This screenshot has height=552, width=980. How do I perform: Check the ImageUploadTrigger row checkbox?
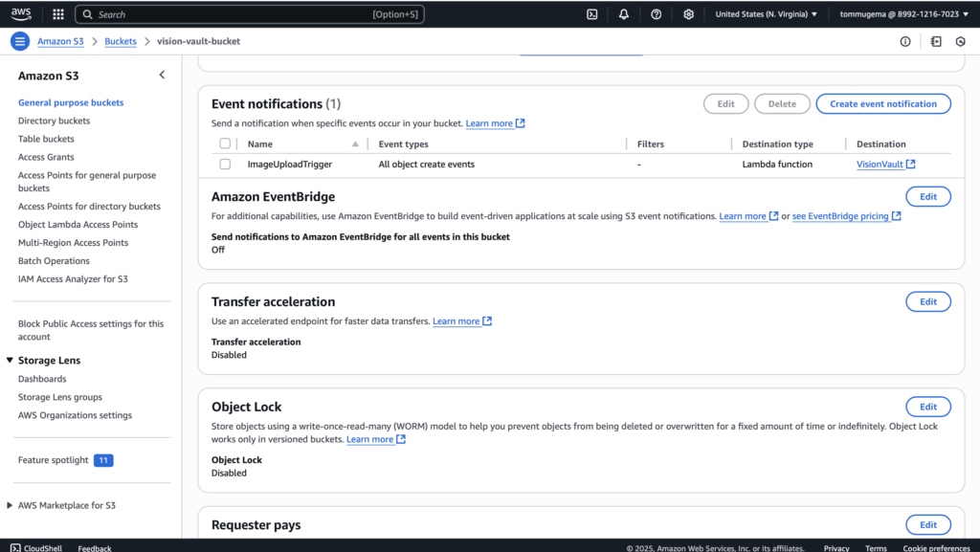point(225,165)
